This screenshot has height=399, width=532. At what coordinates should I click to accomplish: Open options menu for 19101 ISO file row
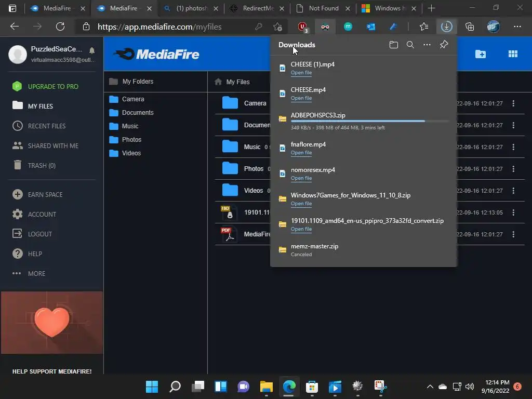(x=513, y=212)
